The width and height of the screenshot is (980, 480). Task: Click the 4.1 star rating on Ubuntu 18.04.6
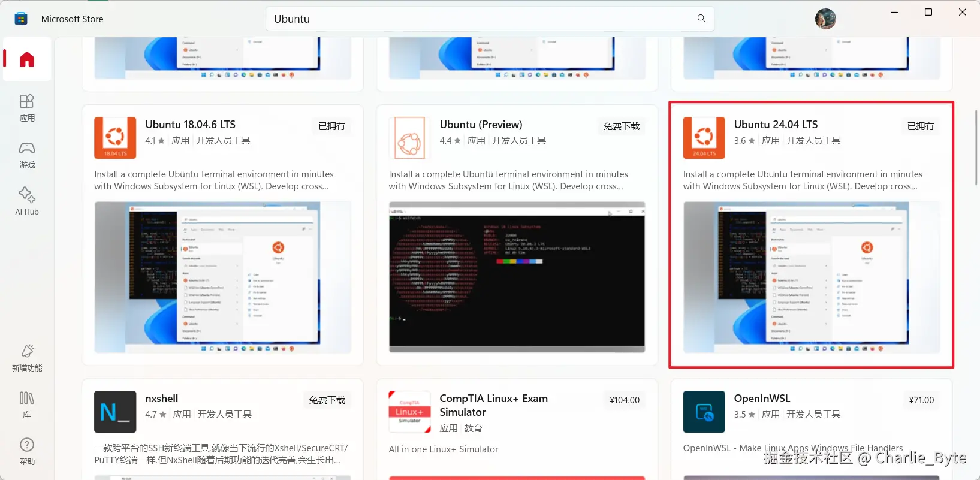(x=155, y=141)
